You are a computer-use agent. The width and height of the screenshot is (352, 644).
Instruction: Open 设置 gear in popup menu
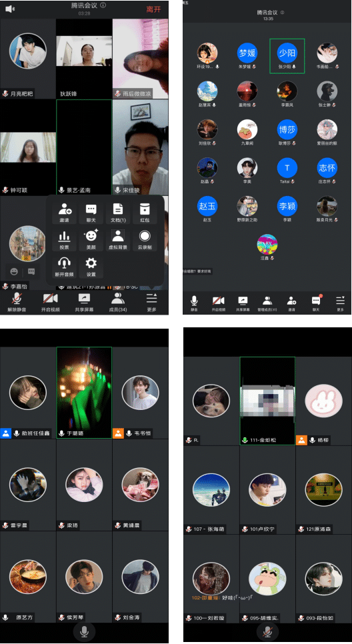click(x=91, y=267)
